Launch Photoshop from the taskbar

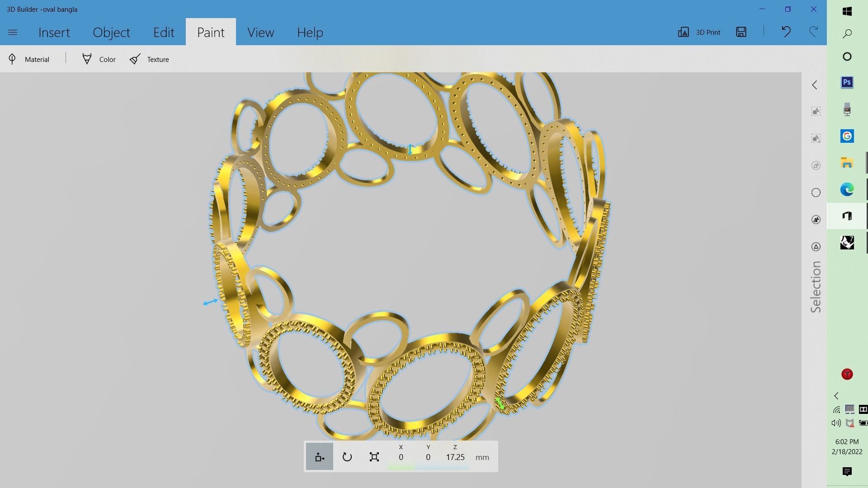[x=847, y=82]
